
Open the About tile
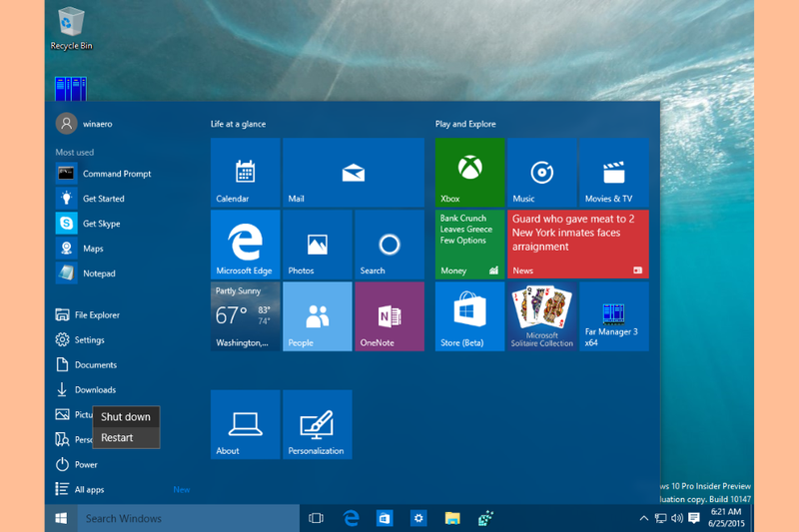(245, 424)
